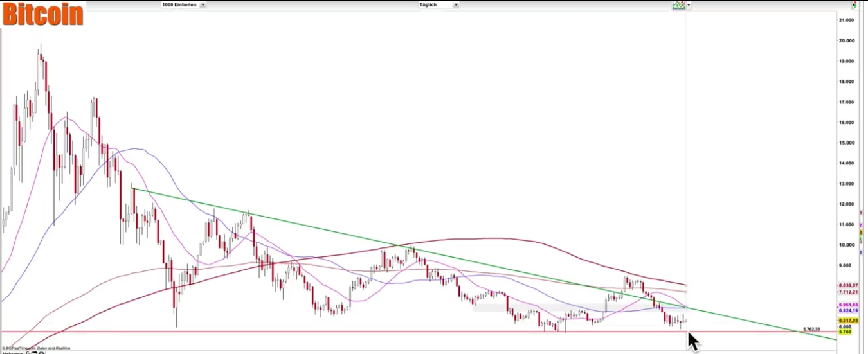Select the gray rectangle zone on the chart
Viewport: 868px width, 354px height.
(x=579, y=308)
